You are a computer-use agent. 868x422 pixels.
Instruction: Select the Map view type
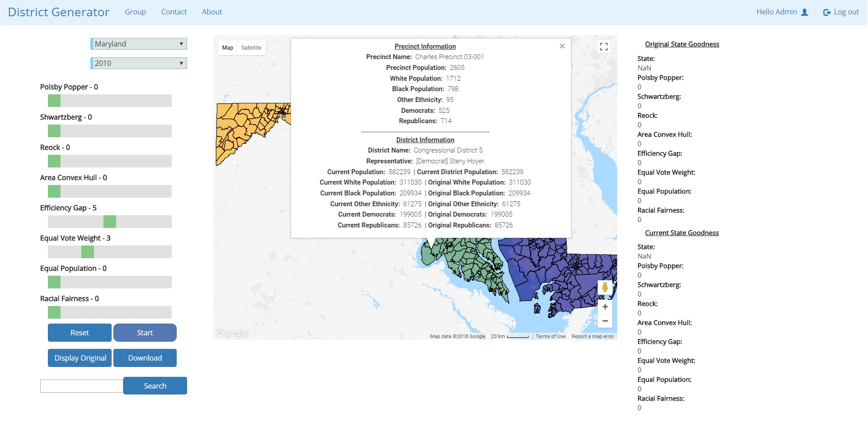228,48
